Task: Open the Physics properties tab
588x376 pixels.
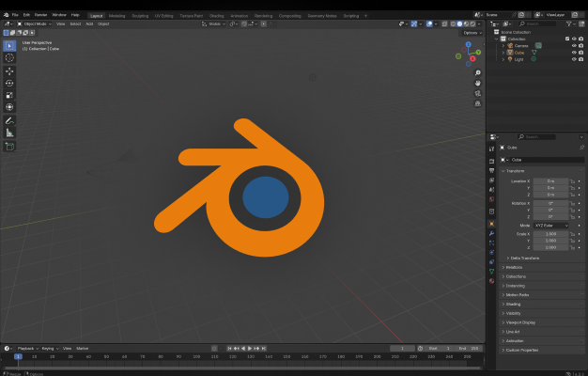Action: pos(491,252)
